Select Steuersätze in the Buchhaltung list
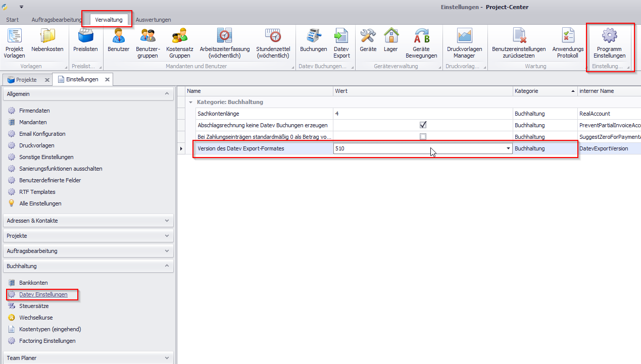The height and width of the screenshot is (364, 641). 36,306
